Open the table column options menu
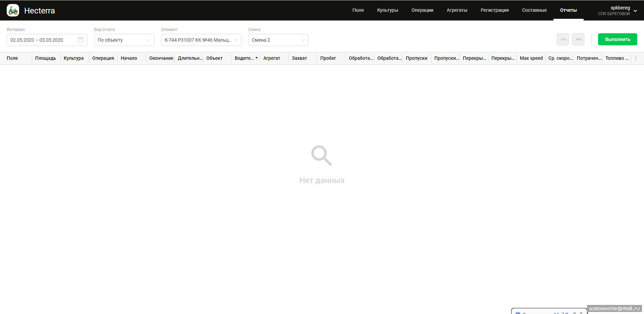Viewport: 644px width, 314px height. [x=635, y=58]
